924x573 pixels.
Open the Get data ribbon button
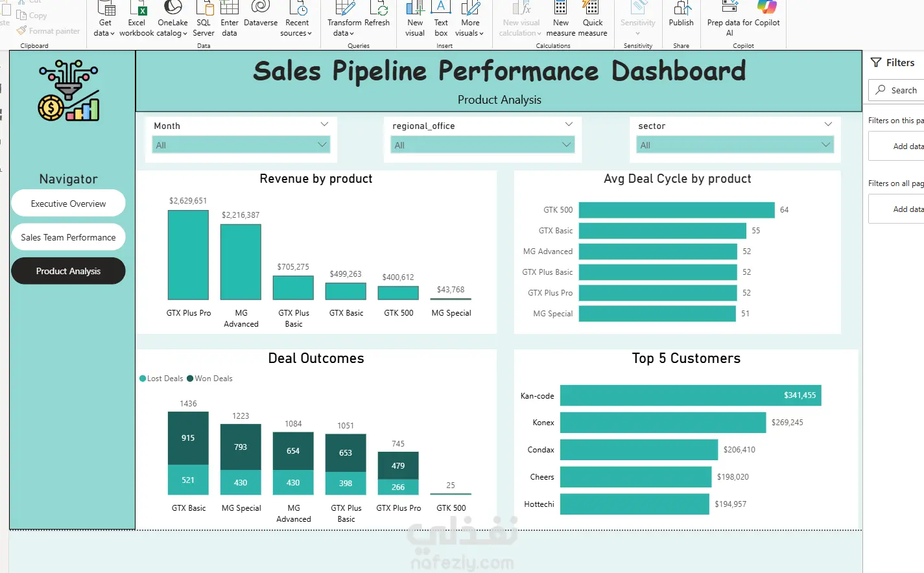104,19
